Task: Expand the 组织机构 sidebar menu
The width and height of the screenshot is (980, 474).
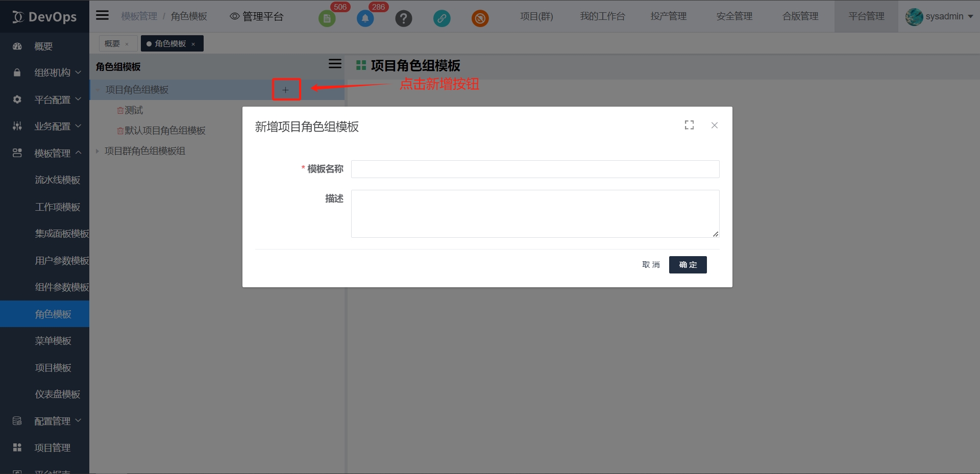Action: pos(78,72)
